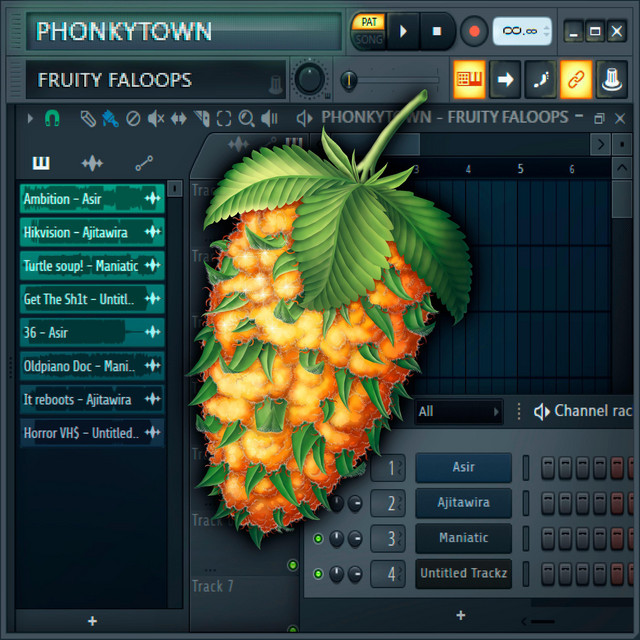Click the horizontal slider beside the master knob
This screenshot has width=640, height=640.
pos(390,79)
